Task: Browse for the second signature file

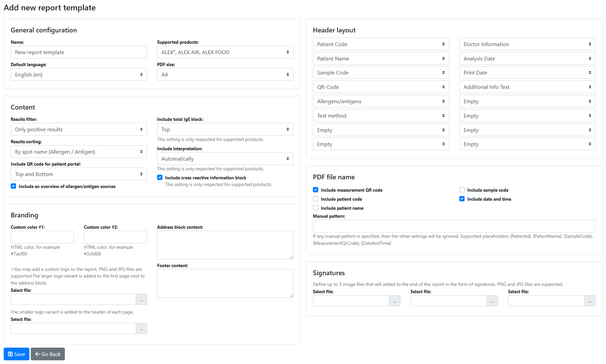Action: pyautogui.click(x=492, y=301)
